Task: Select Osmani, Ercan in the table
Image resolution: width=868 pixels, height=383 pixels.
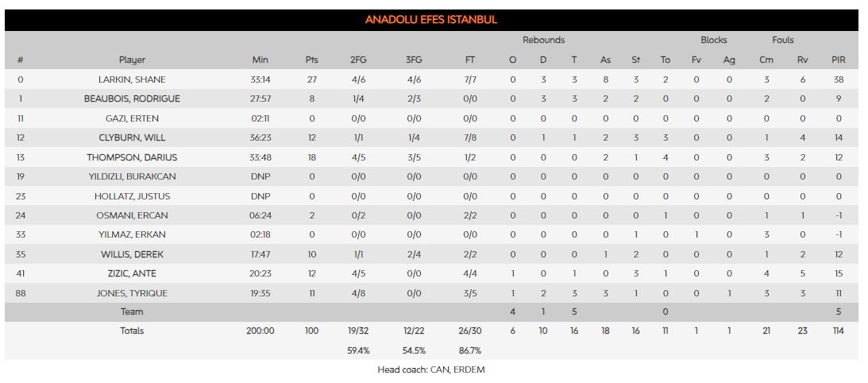Action: [x=132, y=215]
